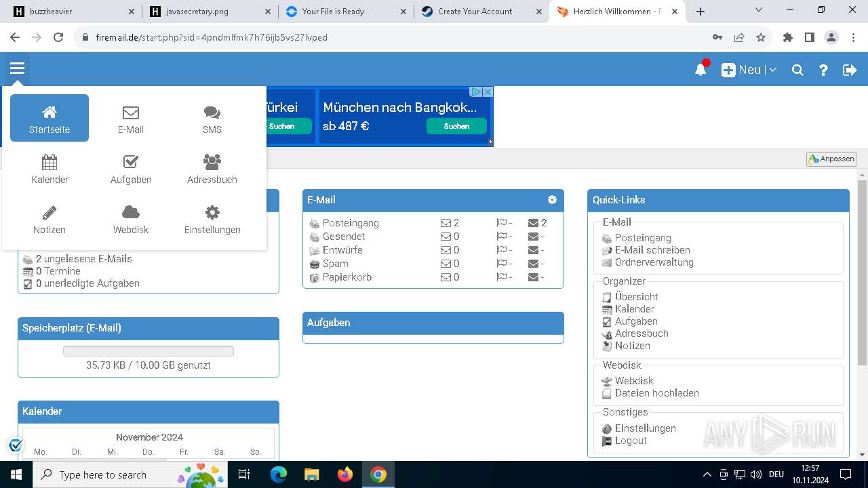
Task: Open Adressbuch from the navigation menu
Action: pyautogui.click(x=212, y=169)
